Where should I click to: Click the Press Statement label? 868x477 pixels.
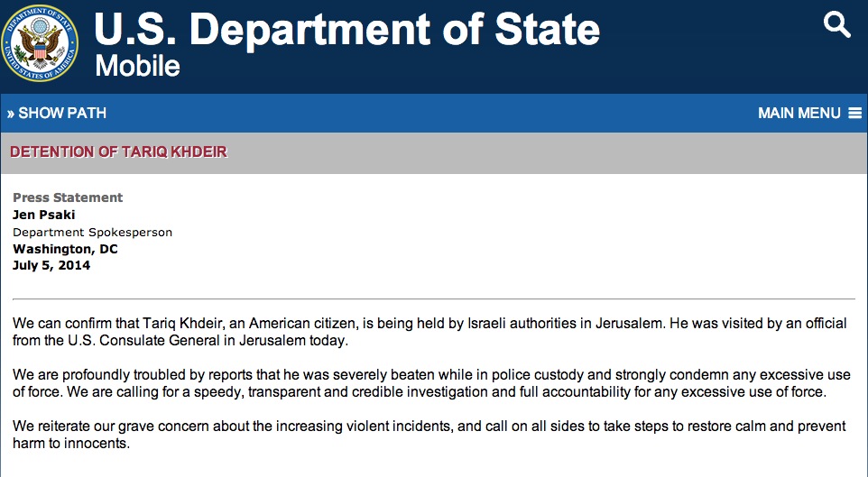coord(68,197)
